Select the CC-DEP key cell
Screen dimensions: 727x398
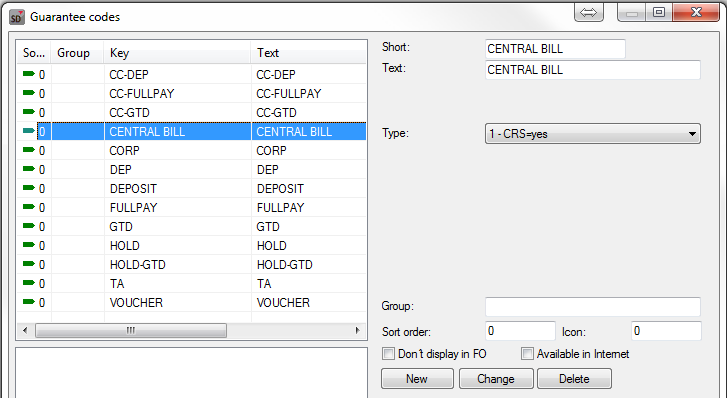click(178, 74)
